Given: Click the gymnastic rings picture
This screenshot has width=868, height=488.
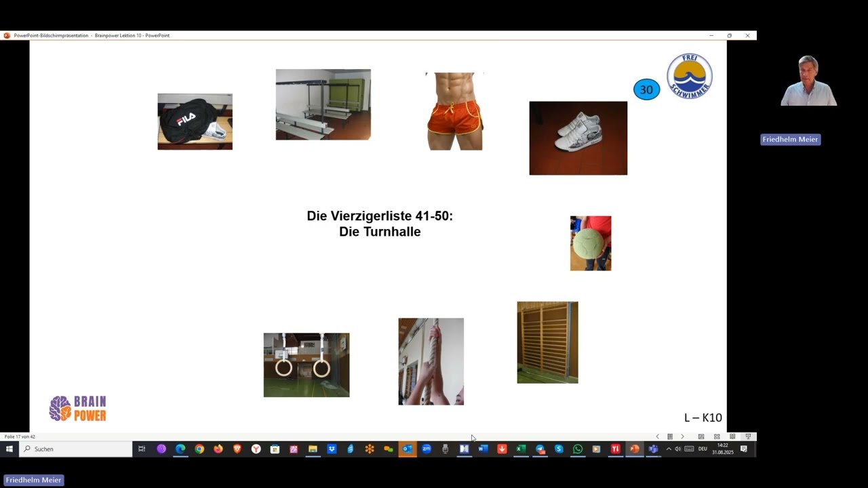Looking at the screenshot, I should tap(307, 365).
